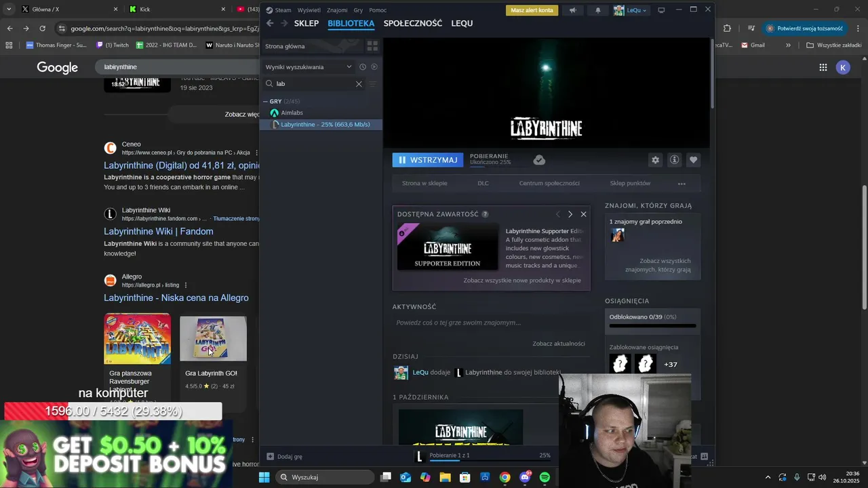Click the Masz alert konta button
The height and width of the screenshot is (488, 868).
[x=532, y=10]
